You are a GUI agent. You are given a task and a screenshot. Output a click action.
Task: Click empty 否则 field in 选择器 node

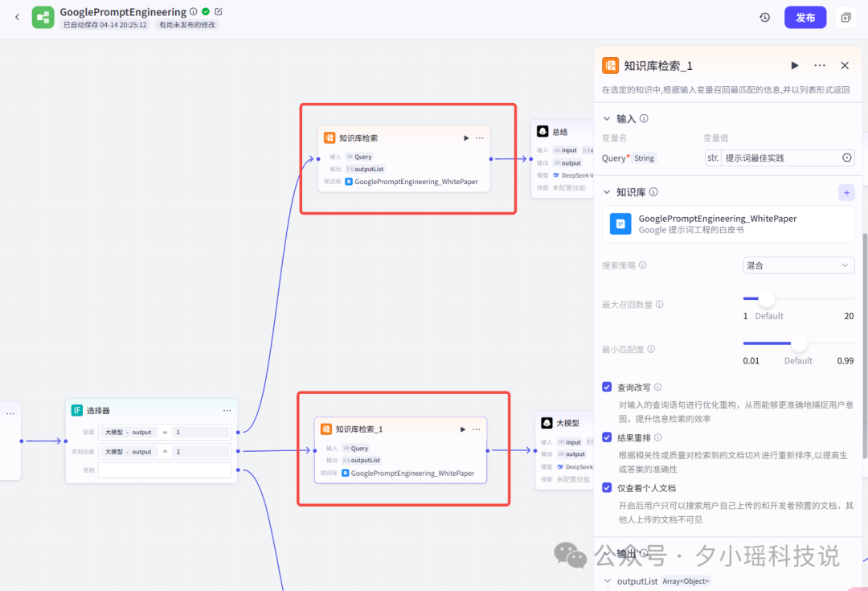pyautogui.click(x=165, y=470)
